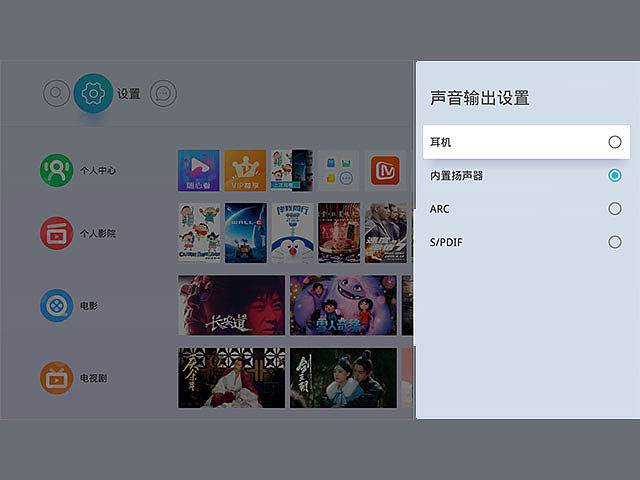
Task: Open the orange Mango TV app icon
Action: (385, 170)
